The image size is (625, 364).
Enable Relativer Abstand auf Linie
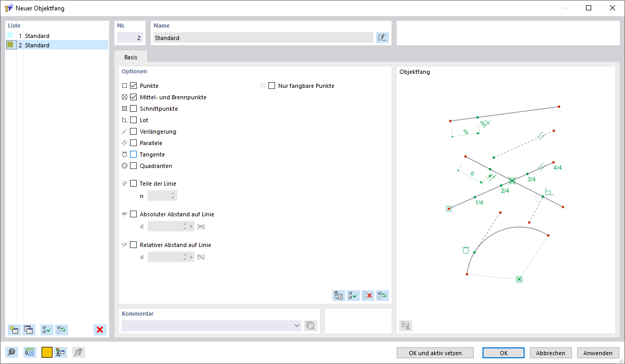coord(133,245)
